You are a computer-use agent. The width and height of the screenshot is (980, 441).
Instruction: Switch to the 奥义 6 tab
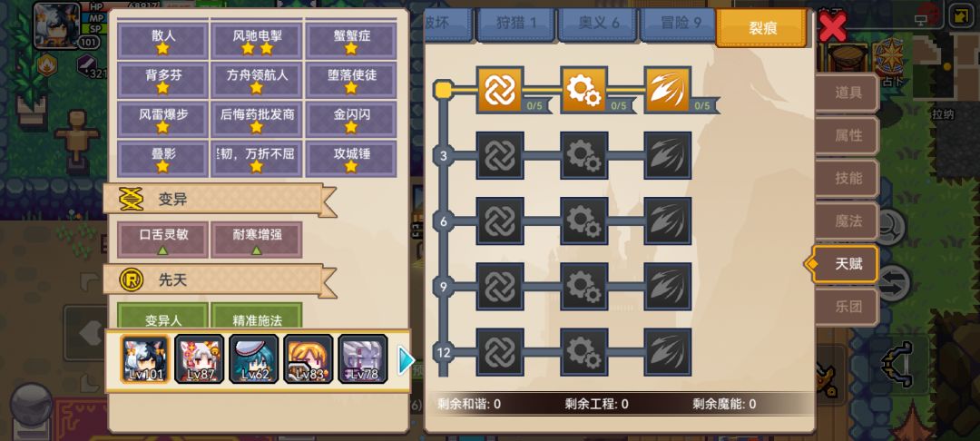(x=598, y=24)
